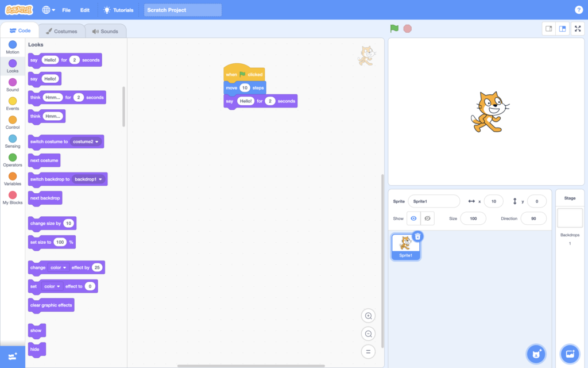Hide the sprite with crossed-eye icon
The width and height of the screenshot is (588, 368).
(x=428, y=218)
